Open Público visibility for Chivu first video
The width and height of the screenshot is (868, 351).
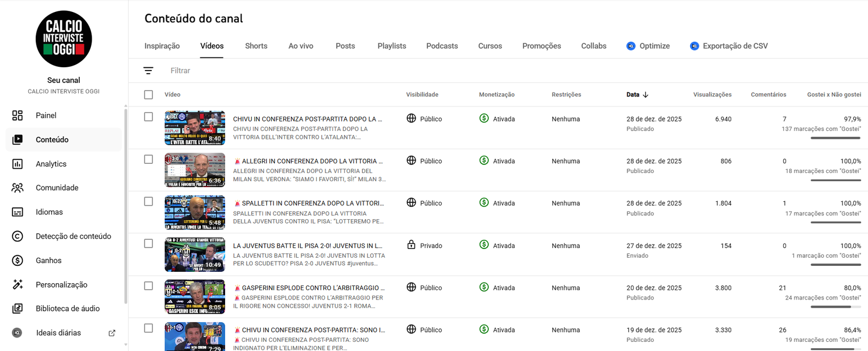tap(424, 119)
